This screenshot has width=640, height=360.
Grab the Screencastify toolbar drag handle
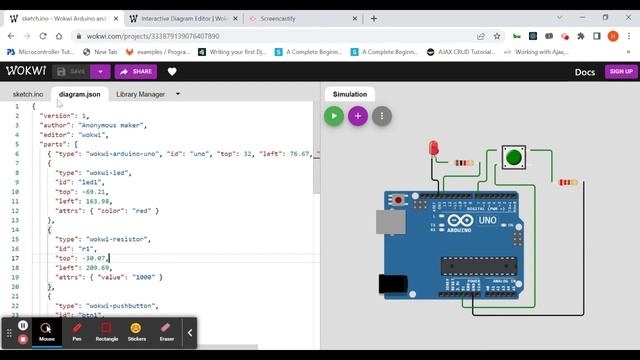9,333
